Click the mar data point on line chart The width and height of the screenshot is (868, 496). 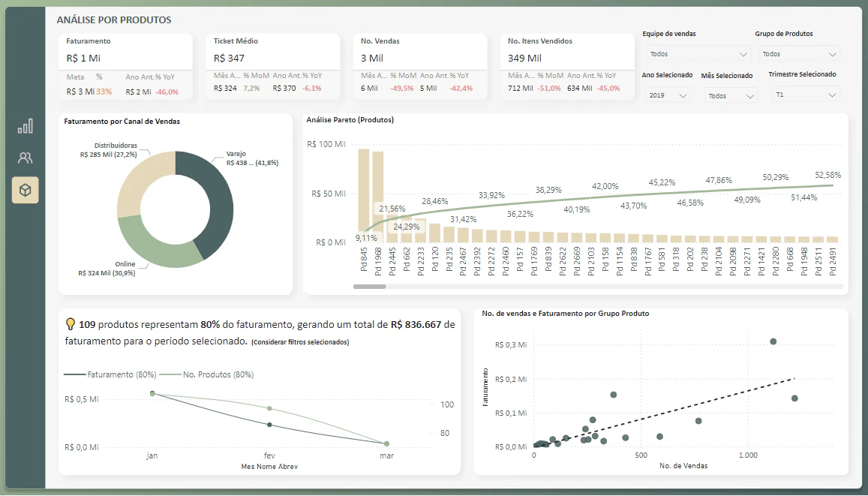coord(386,443)
